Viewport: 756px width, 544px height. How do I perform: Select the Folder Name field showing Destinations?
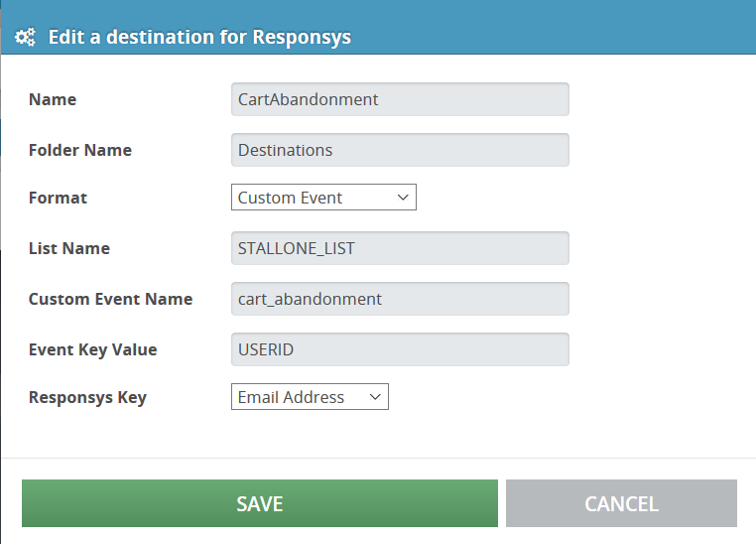[x=400, y=150]
